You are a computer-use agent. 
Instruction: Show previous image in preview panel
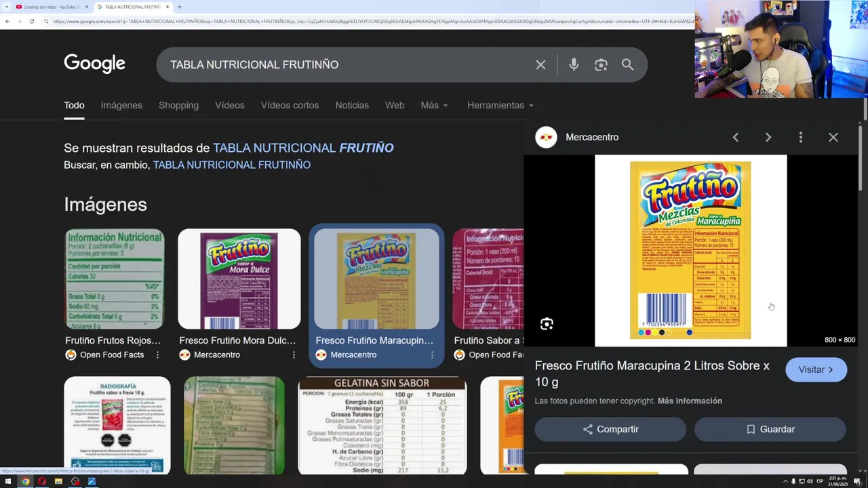pos(735,137)
